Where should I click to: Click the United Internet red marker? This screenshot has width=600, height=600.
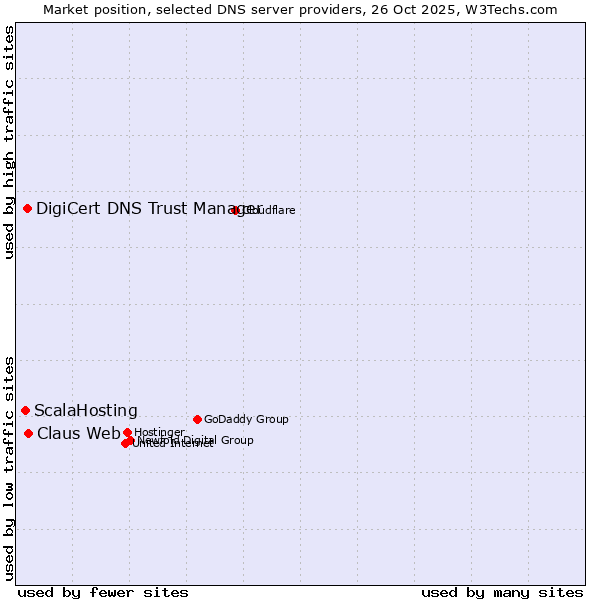point(125,443)
